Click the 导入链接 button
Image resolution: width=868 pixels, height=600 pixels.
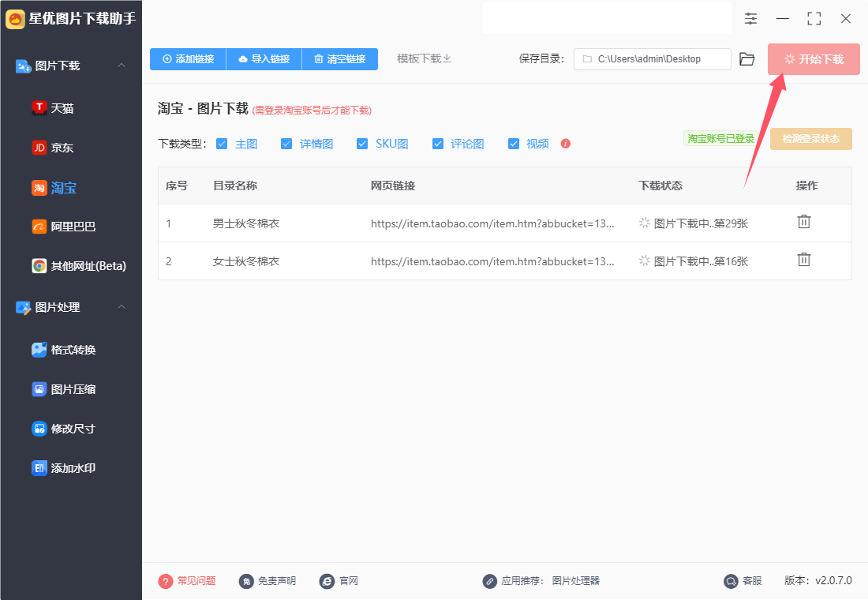point(264,59)
